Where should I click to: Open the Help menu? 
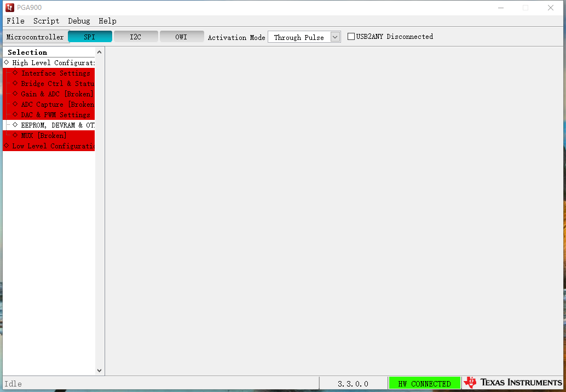point(108,21)
